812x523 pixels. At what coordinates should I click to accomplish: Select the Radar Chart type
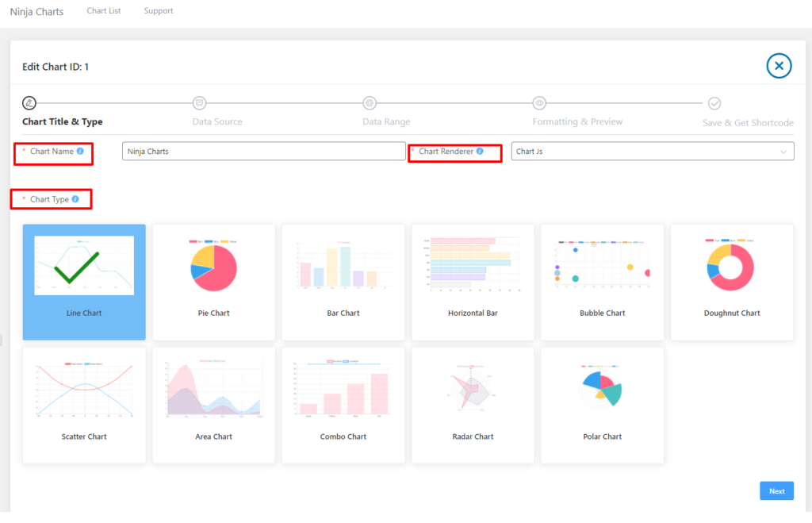(473, 405)
